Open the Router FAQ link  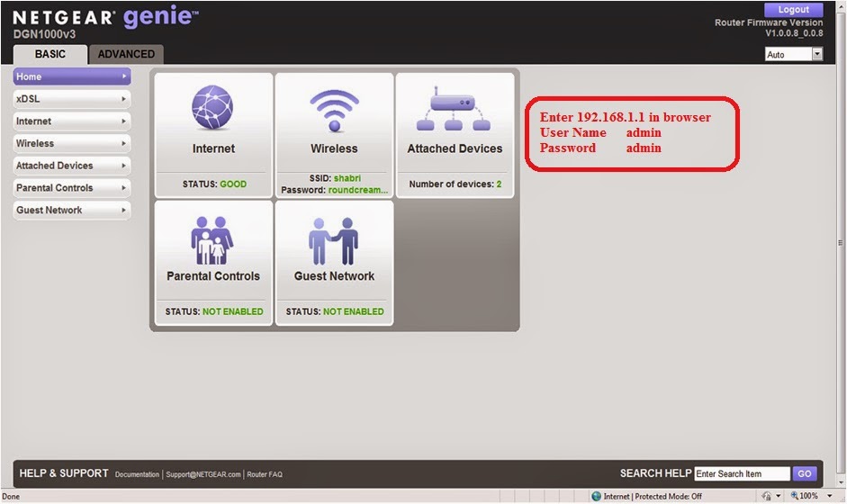point(265,474)
